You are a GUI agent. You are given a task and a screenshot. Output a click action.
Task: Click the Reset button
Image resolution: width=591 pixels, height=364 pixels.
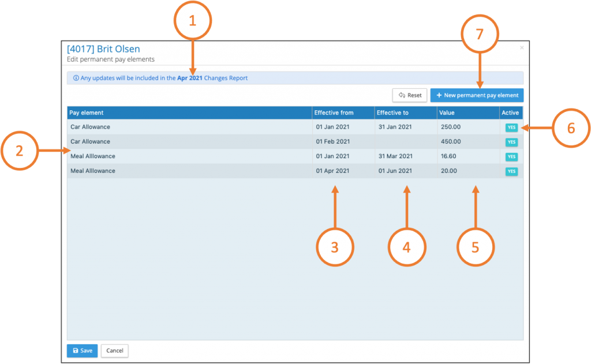(410, 95)
